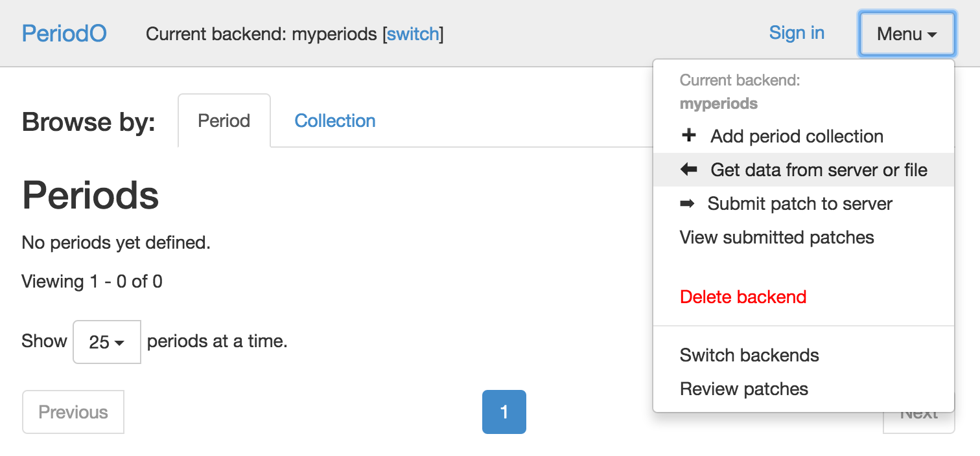The width and height of the screenshot is (980, 456).
Task: Open the PeriodO home logo
Action: (x=64, y=33)
